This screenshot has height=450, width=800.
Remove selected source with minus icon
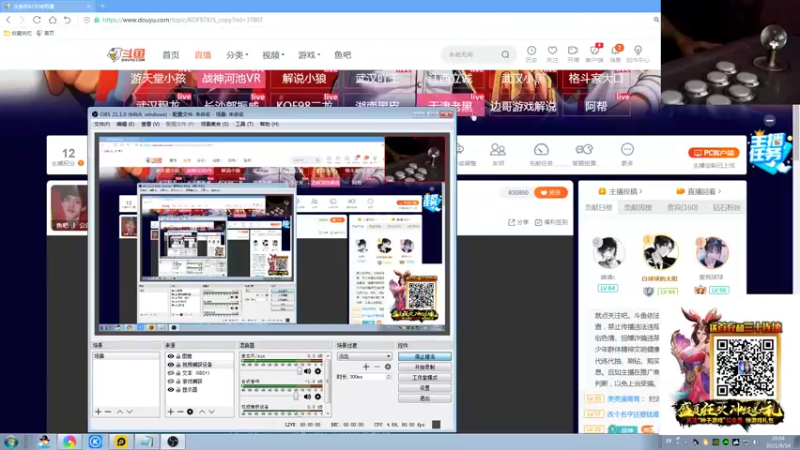tap(180, 412)
